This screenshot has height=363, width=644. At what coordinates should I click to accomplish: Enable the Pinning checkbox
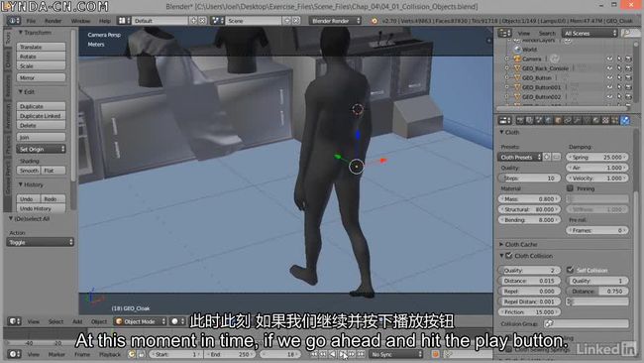[570, 188]
